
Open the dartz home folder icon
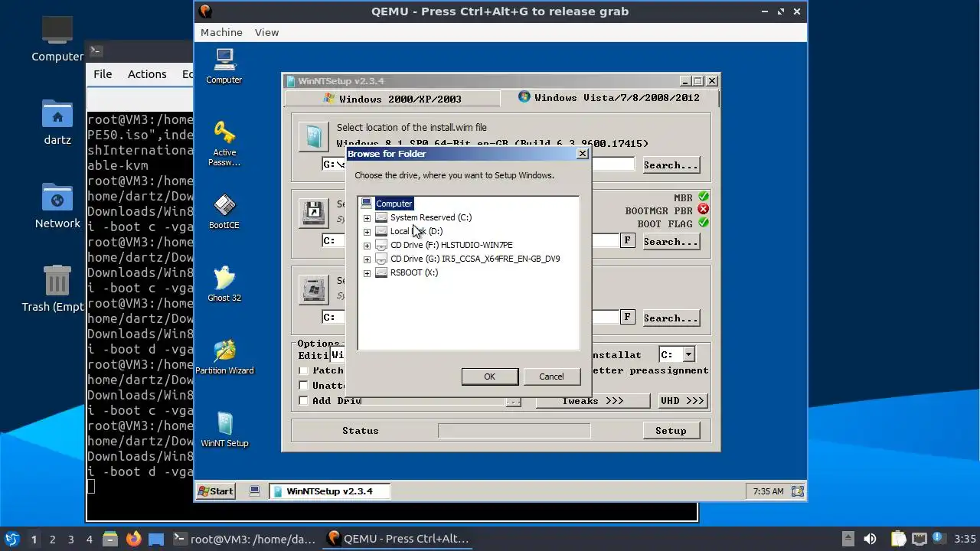coord(57,122)
